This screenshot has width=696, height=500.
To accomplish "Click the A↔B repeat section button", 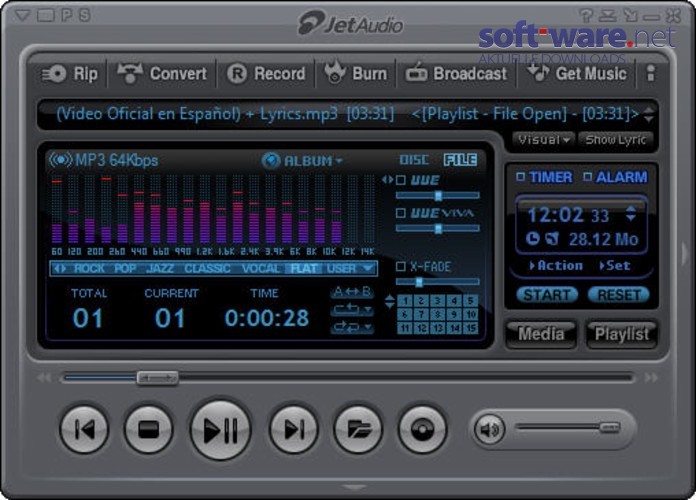I will click(352, 292).
